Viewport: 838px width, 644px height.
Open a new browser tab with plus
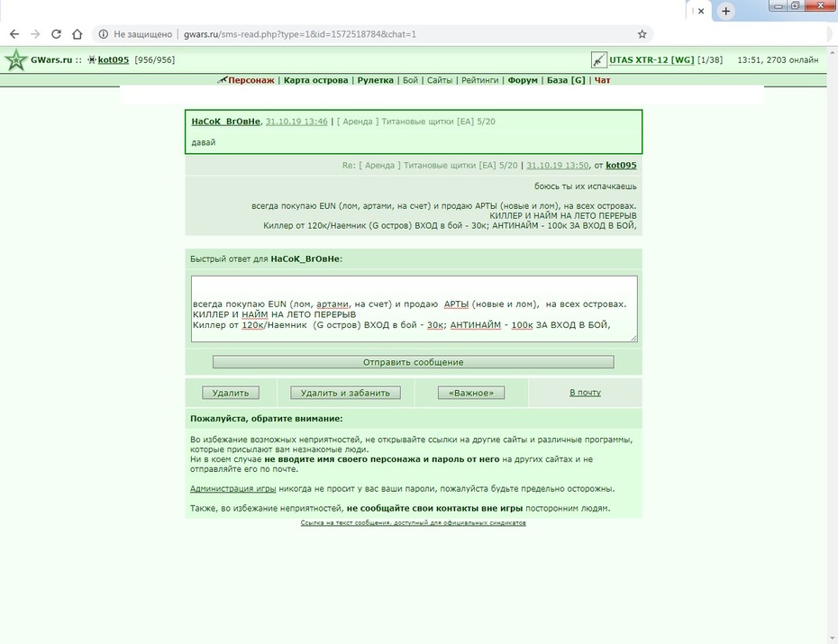(725, 11)
